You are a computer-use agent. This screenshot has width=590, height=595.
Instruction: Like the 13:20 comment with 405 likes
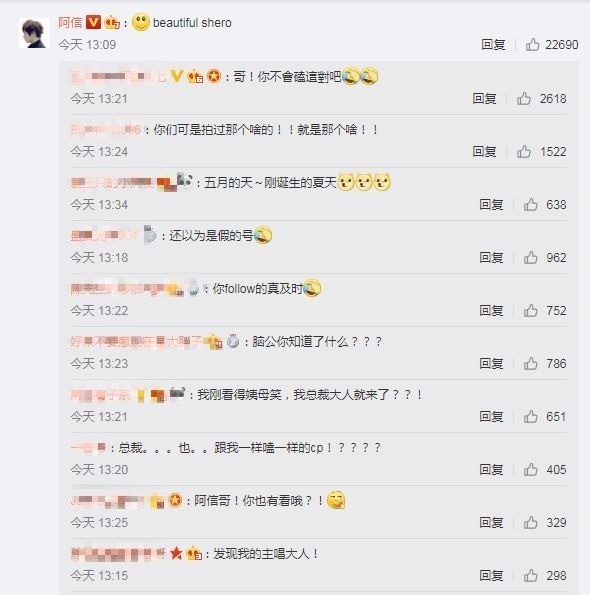(530, 469)
